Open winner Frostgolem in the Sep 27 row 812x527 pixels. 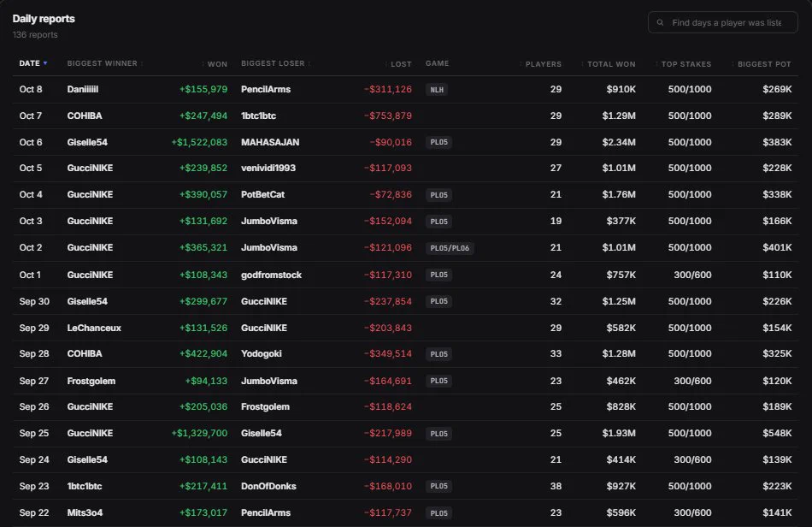[91, 381]
